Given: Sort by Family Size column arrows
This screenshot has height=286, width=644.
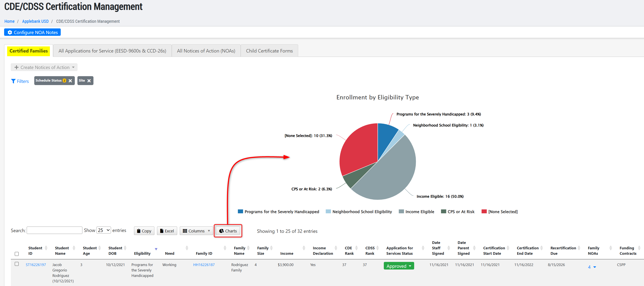Looking at the screenshot, I should click(x=271, y=248).
